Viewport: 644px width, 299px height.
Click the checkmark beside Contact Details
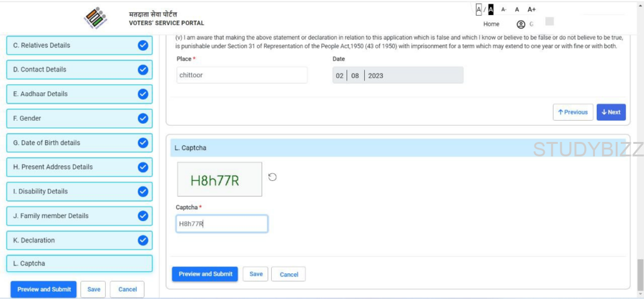pyautogui.click(x=143, y=70)
